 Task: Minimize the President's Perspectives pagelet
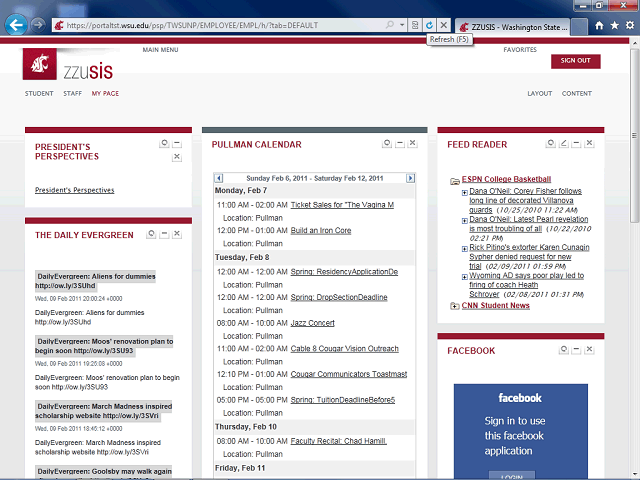[x=177, y=143]
